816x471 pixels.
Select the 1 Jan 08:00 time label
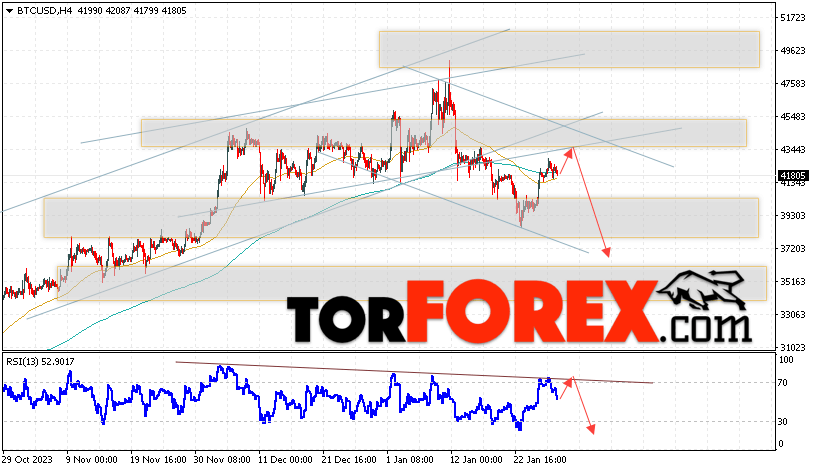pos(410,460)
